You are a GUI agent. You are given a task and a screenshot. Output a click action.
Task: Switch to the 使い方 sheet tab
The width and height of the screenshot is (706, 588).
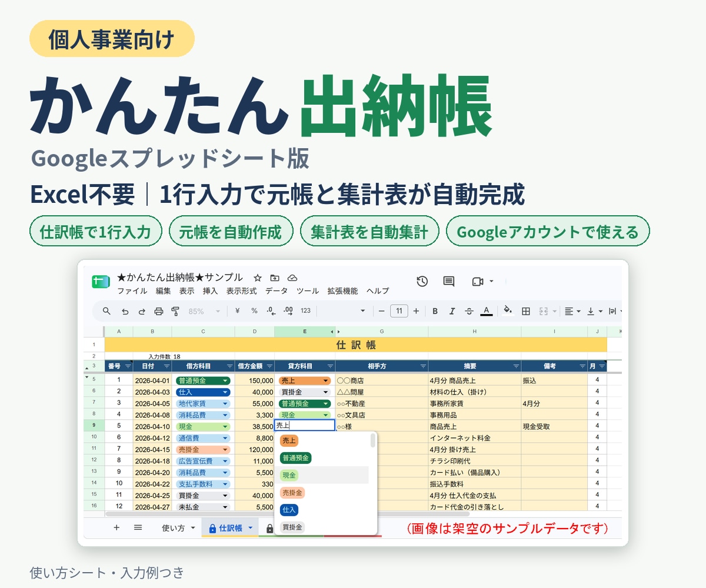coord(178,528)
